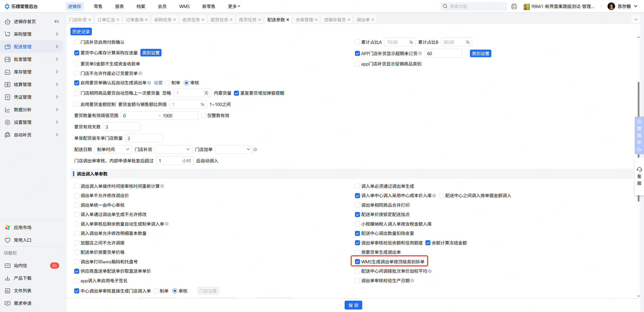
Task: Close the 配送参数 tab with its X
Action: pyautogui.click(x=288, y=20)
